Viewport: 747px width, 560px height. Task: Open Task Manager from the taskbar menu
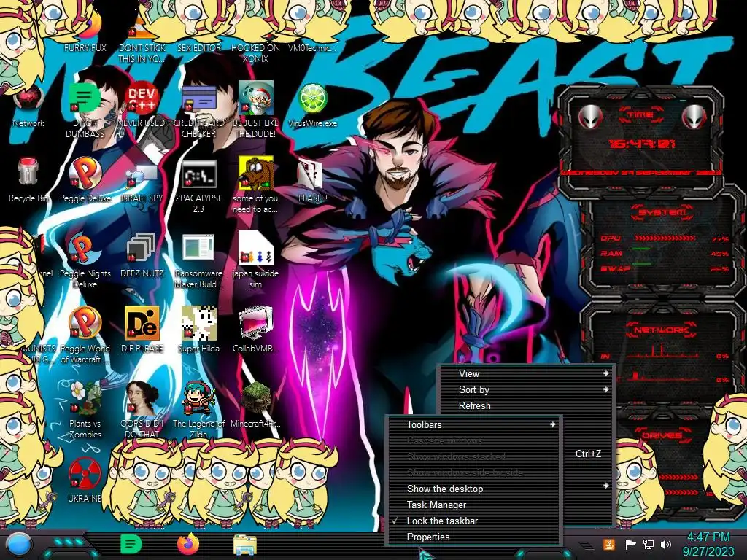coord(473,505)
